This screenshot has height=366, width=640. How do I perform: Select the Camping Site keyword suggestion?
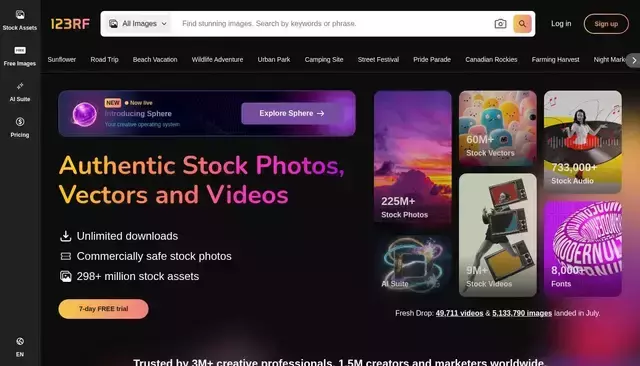pos(324,60)
